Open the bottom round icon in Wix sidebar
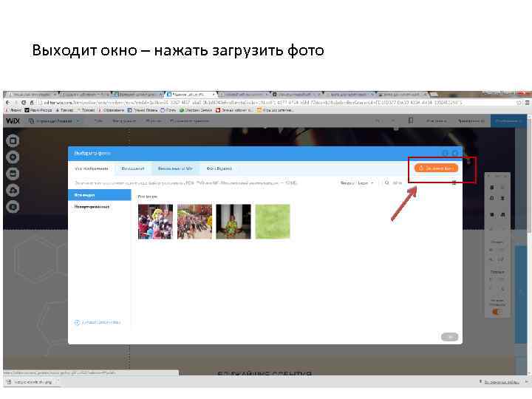 (13, 207)
